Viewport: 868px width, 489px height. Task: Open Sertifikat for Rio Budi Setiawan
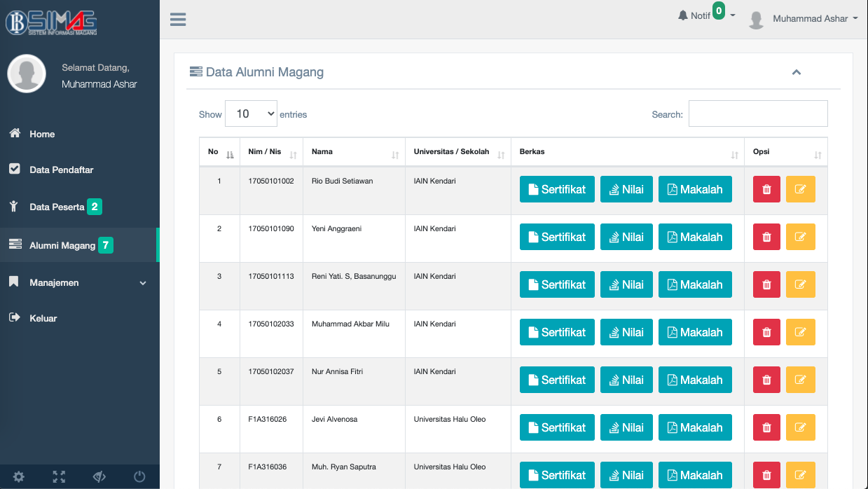coord(557,189)
